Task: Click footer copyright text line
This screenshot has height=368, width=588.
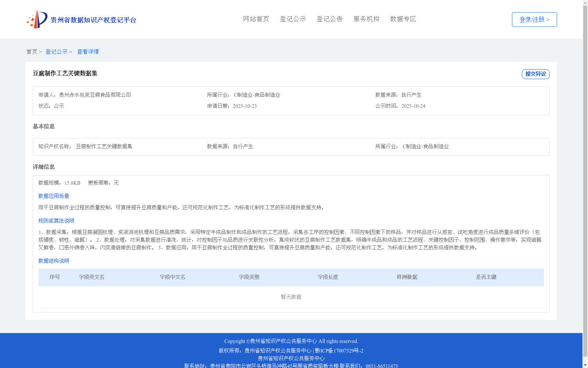Action: point(291,341)
